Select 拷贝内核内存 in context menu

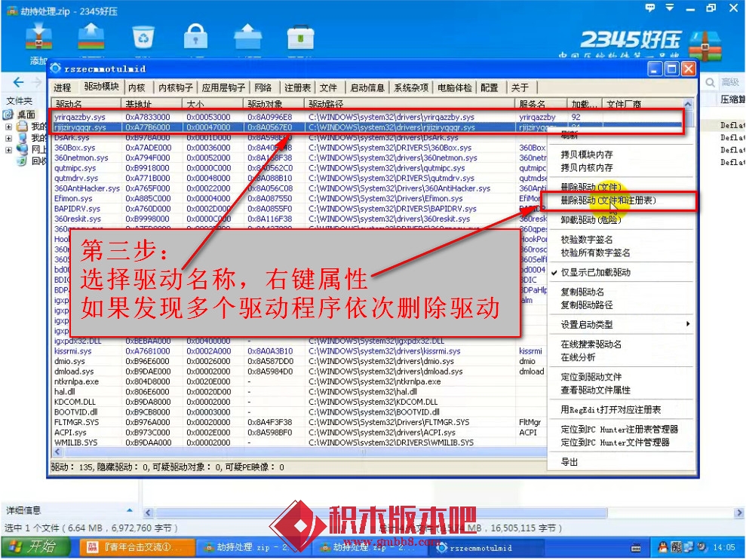[587, 168]
